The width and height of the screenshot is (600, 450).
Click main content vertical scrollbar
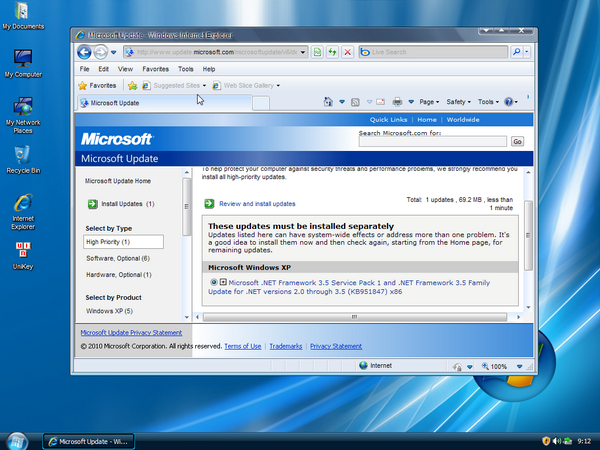(528, 235)
